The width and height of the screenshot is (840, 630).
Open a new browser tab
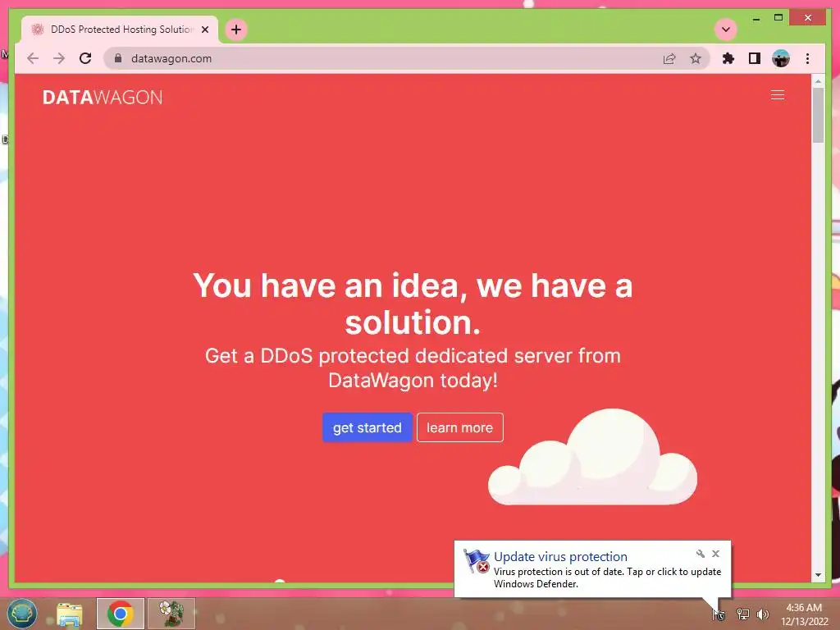(236, 30)
